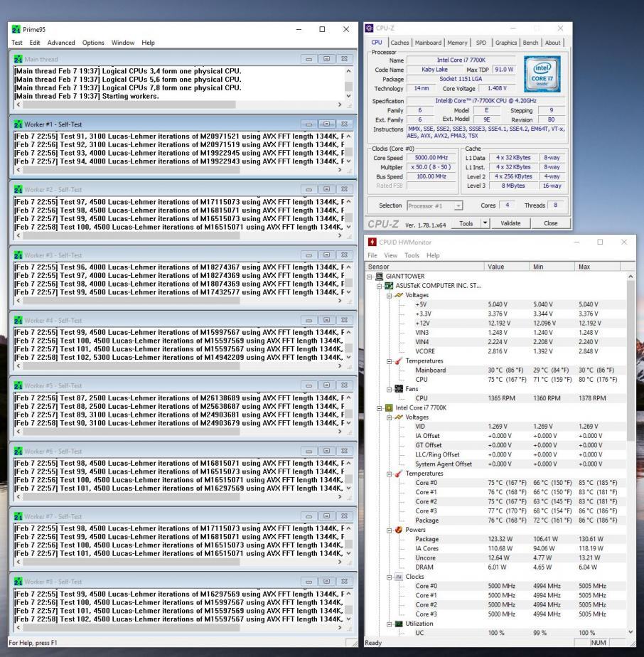The height and width of the screenshot is (657, 644).
Task: Click the Worker #1 Self-Test window icon
Action: click(18, 124)
